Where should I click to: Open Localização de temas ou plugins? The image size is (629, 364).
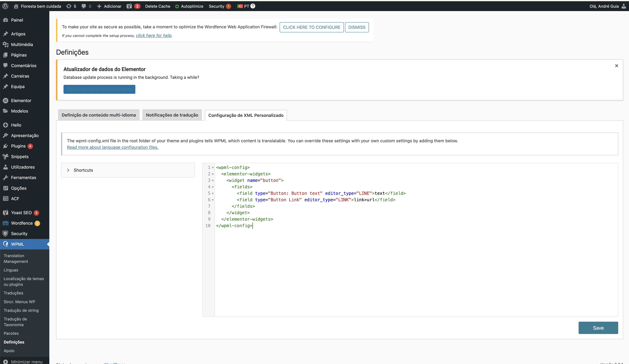pos(24,281)
